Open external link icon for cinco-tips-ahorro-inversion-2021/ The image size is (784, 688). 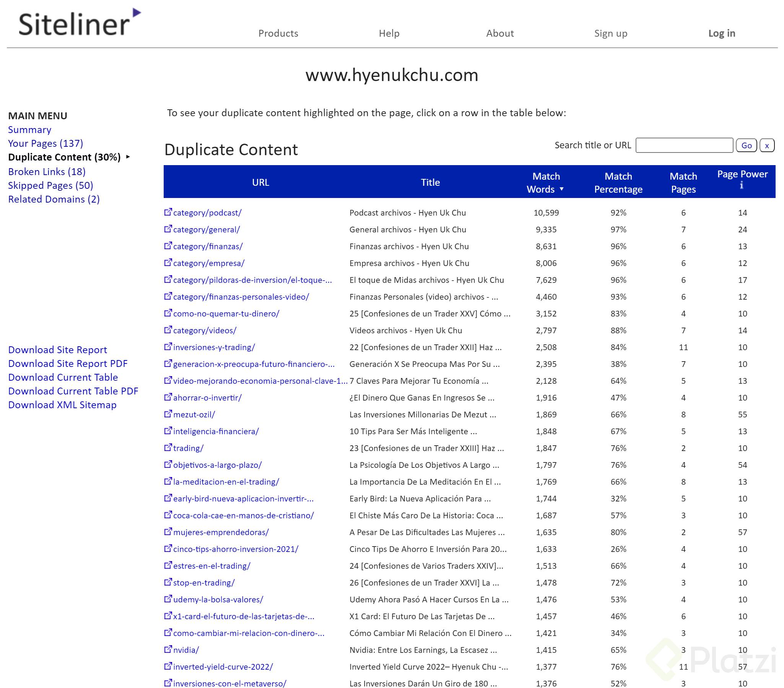[168, 548]
